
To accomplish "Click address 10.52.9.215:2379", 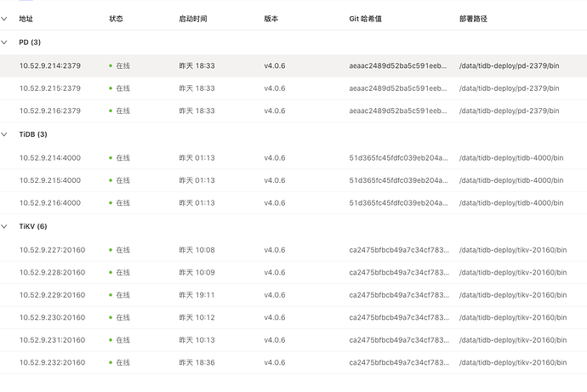I will [x=50, y=88].
